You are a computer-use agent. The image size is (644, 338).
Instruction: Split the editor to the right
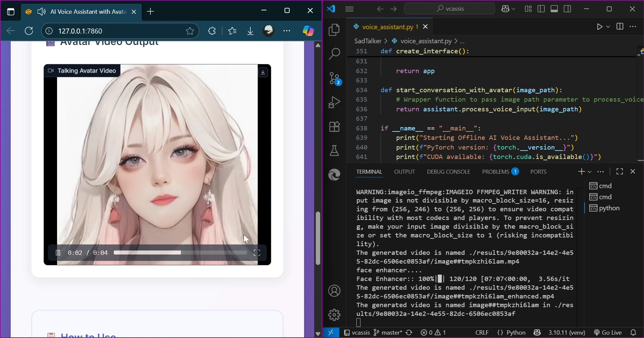[x=620, y=27]
